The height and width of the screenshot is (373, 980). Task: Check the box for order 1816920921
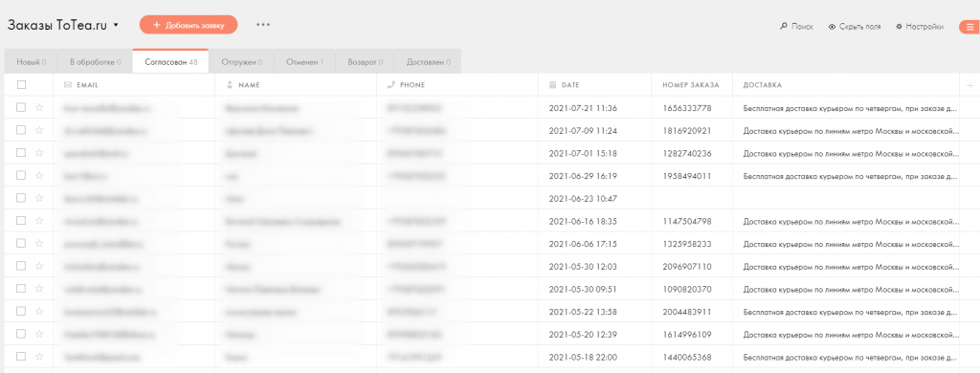(x=21, y=130)
